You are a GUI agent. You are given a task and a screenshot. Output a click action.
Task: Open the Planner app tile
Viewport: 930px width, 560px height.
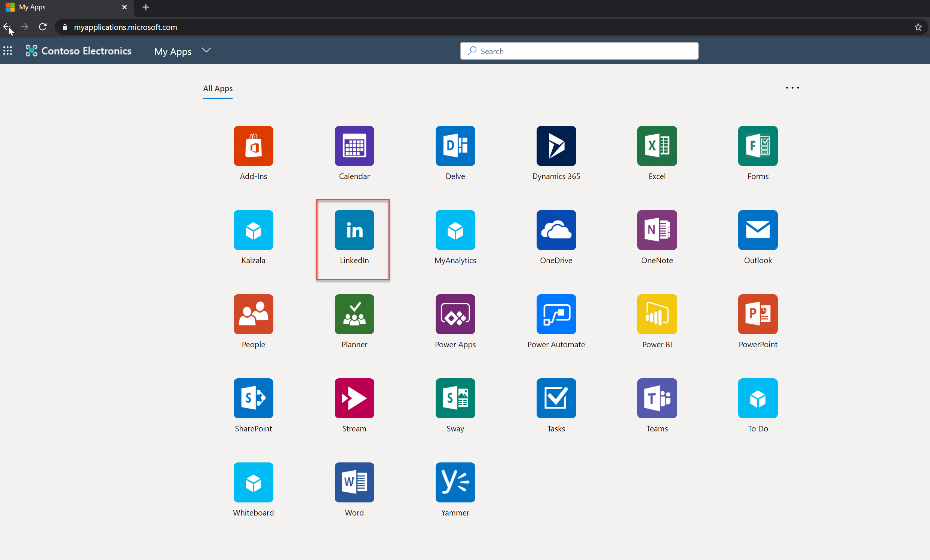tap(354, 314)
